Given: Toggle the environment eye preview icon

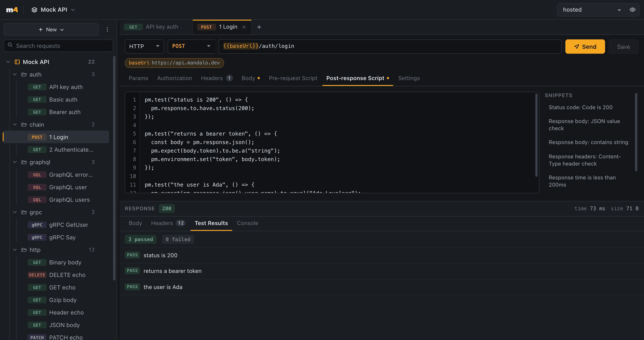Looking at the screenshot, I should [632, 10].
